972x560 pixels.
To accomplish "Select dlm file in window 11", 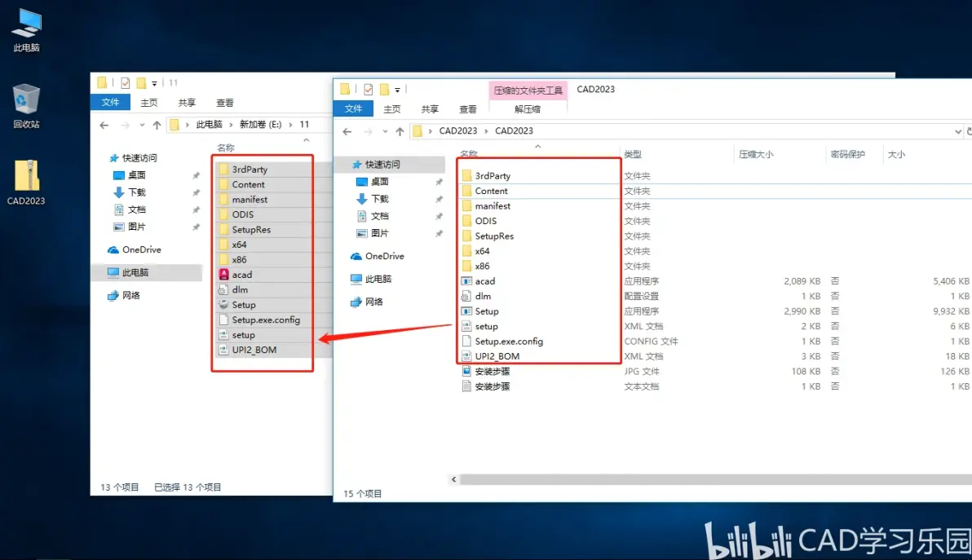I will 240,290.
